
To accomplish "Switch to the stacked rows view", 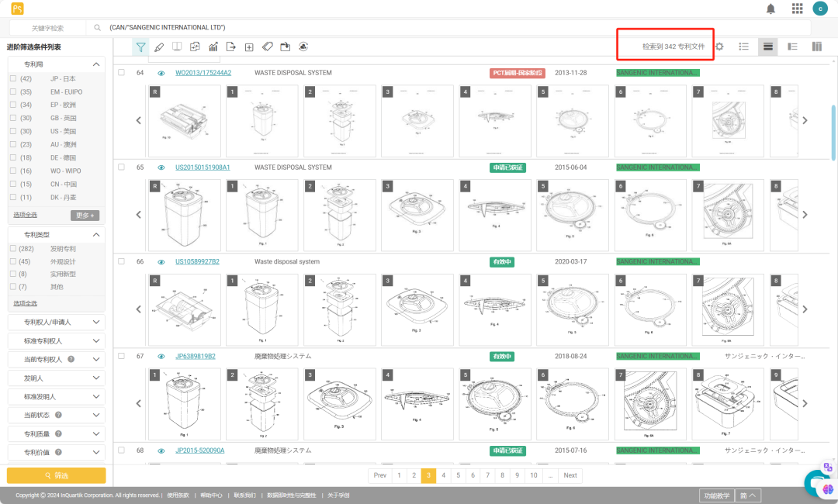I will coord(768,47).
